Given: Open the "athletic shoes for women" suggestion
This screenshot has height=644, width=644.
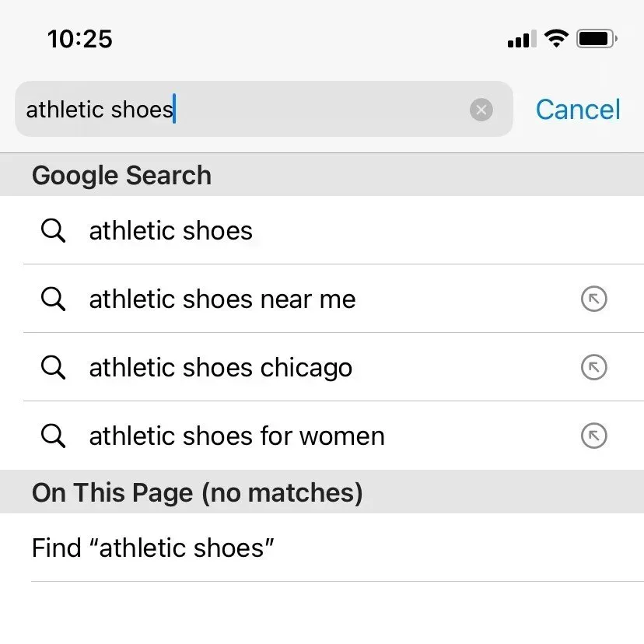Looking at the screenshot, I should (236, 436).
